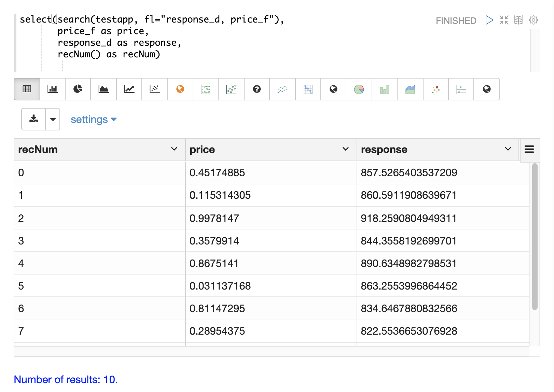Open the table grid hamburger menu
The height and width of the screenshot is (392, 554).
[529, 150]
